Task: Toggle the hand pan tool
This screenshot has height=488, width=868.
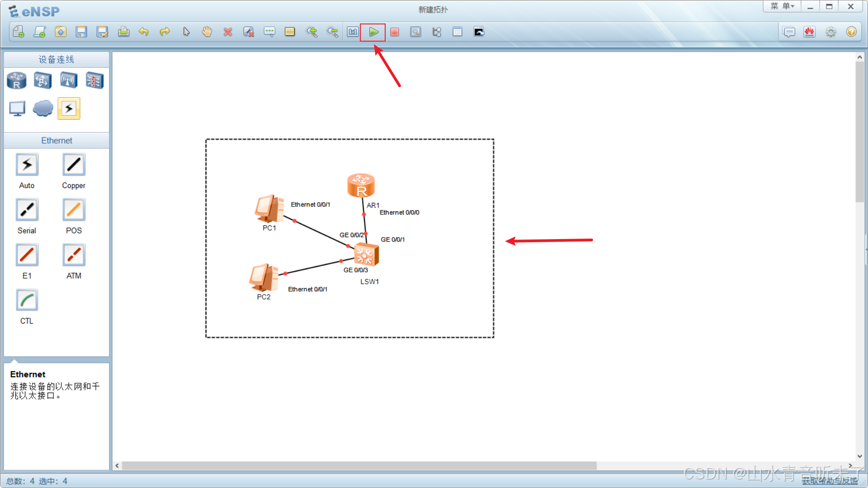Action: tap(207, 32)
